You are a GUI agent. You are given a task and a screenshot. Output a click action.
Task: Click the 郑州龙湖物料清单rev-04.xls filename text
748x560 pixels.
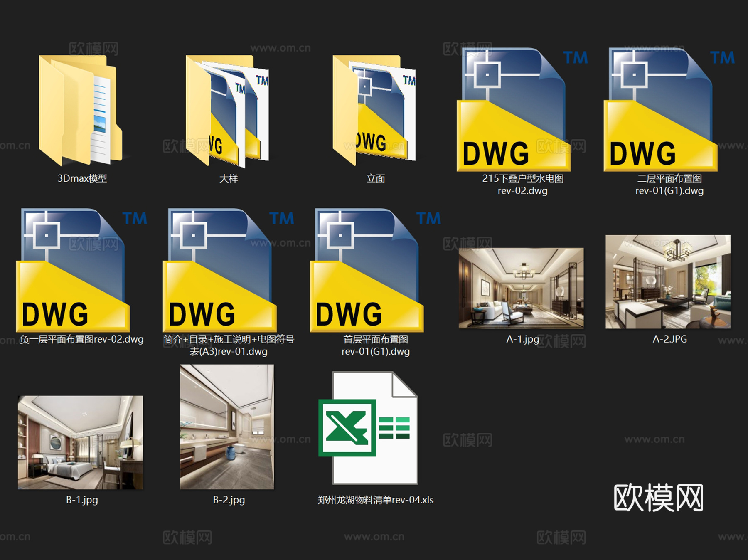click(x=375, y=500)
